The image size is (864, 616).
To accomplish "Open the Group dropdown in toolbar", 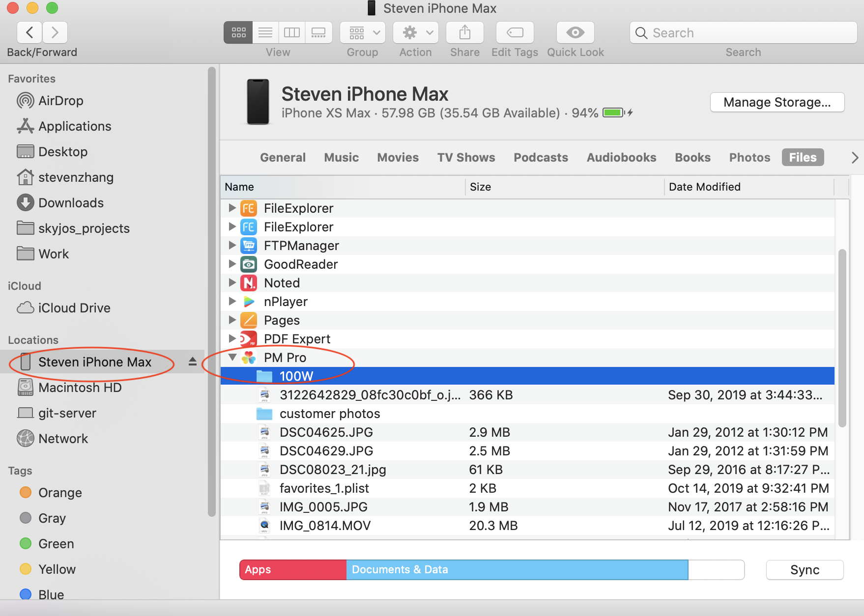I will pyautogui.click(x=363, y=33).
